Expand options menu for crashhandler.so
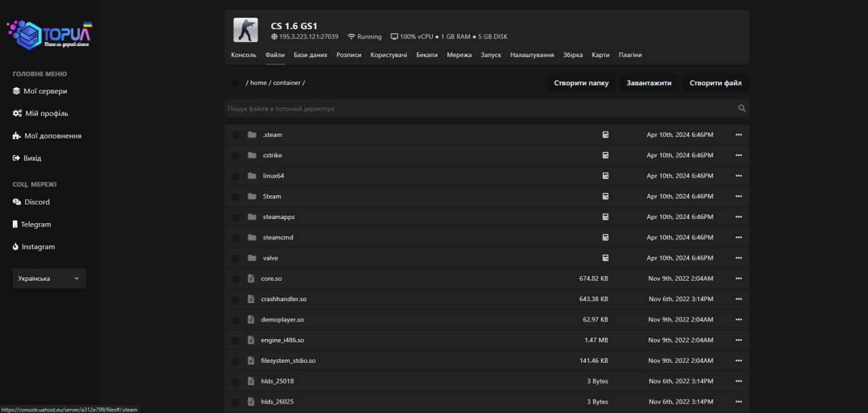The width and height of the screenshot is (868, 413). pos(738,299)
